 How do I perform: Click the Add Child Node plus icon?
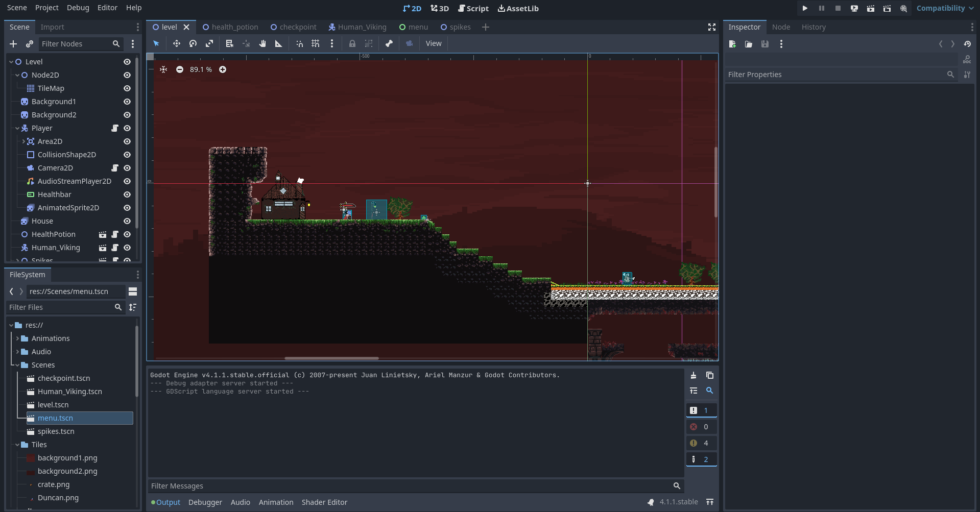tap(14, 44)
